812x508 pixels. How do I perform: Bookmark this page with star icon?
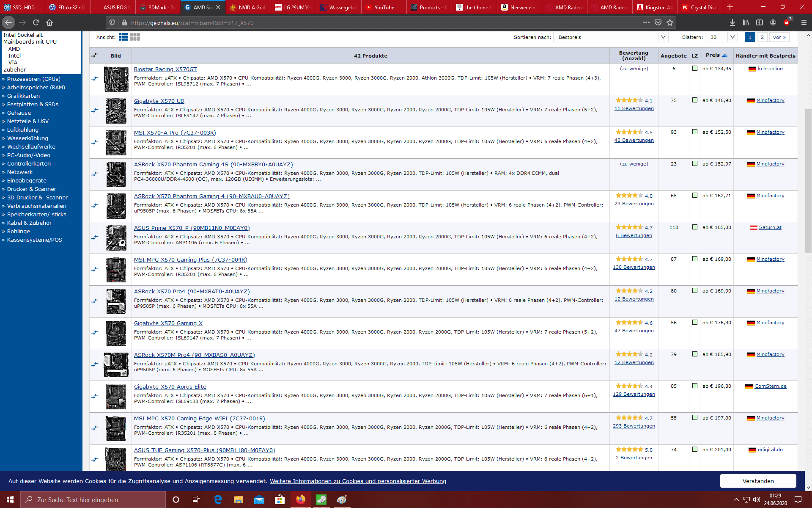[x=670, y=22]
